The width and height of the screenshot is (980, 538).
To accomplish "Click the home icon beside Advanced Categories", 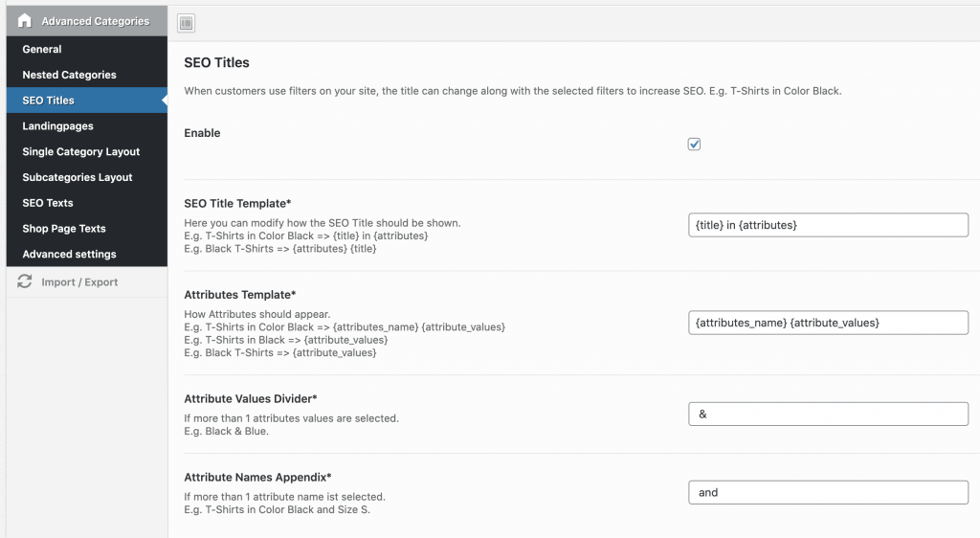I will coord(25,20).
